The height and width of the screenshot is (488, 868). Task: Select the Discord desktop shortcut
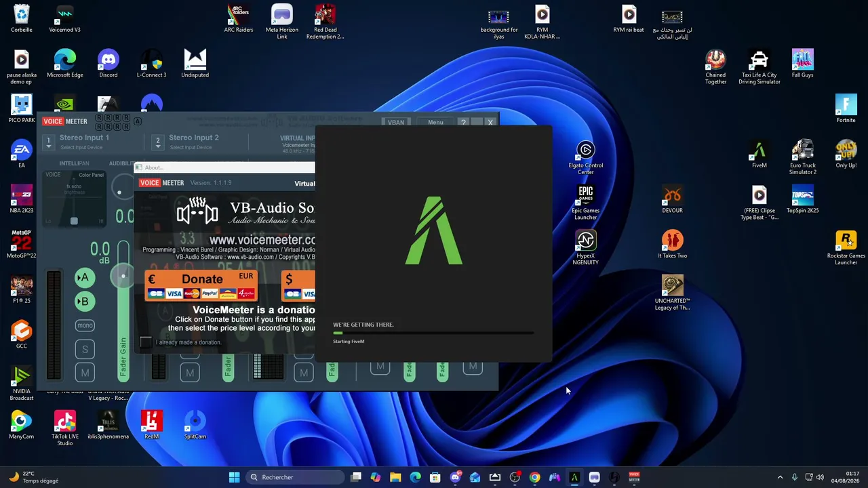(x=108, y=64)
